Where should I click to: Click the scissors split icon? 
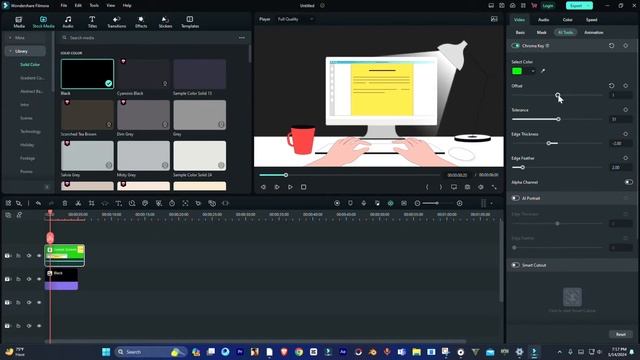78,203
